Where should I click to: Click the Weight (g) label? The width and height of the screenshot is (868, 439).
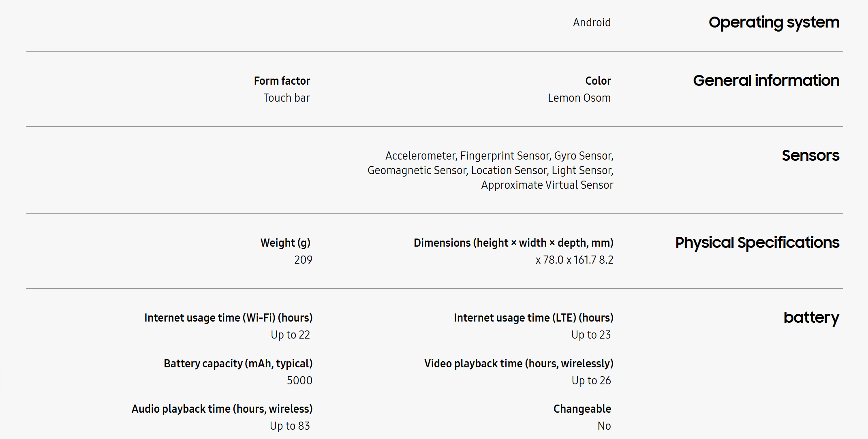click(285, 243)
